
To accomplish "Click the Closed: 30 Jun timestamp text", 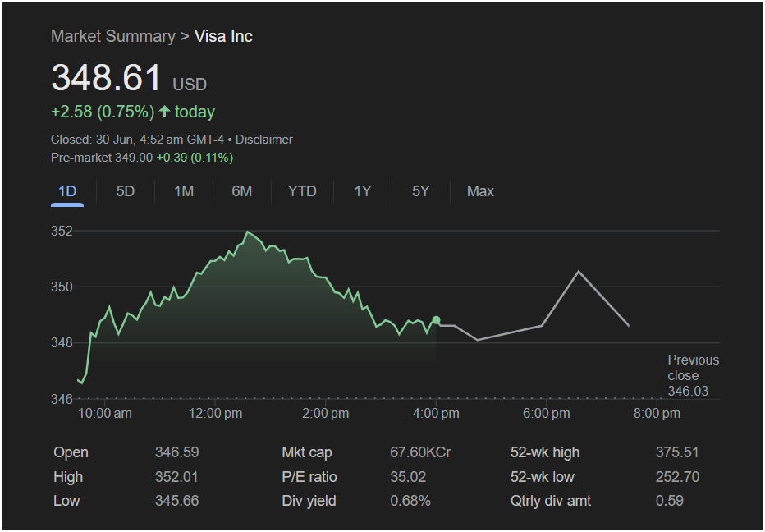I will [137, 140].
